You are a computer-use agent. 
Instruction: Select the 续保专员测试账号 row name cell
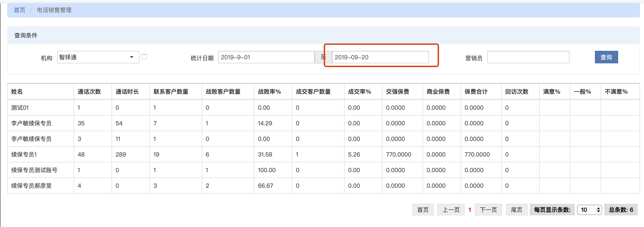coord(34,170)
